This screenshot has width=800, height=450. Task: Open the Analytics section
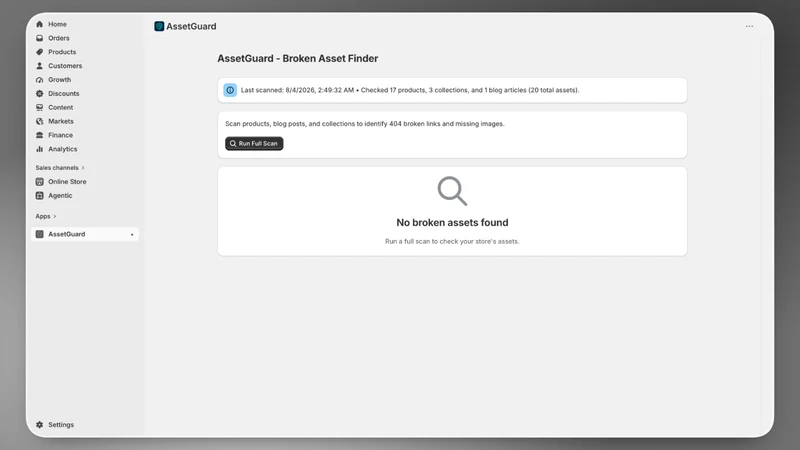click(x=63, y=149)
